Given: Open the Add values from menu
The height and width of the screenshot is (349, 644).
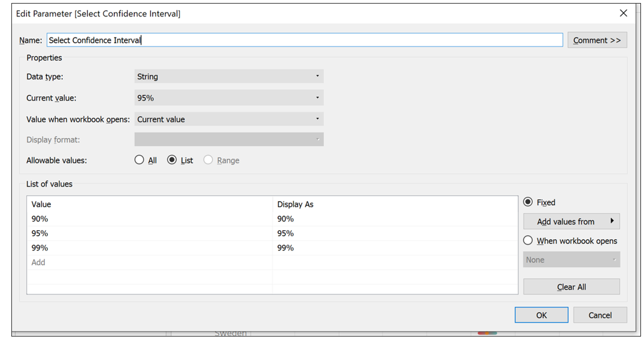Looking at the screenshot, I should (571, 221).
